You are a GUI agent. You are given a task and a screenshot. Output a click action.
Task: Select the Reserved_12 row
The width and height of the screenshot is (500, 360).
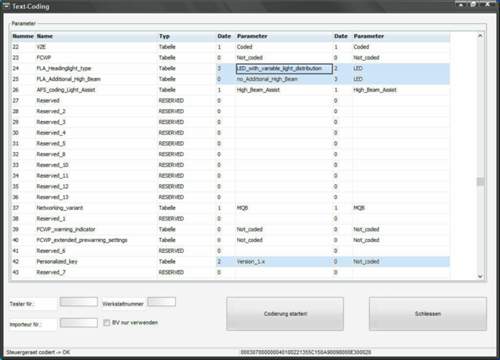point(231,186)
